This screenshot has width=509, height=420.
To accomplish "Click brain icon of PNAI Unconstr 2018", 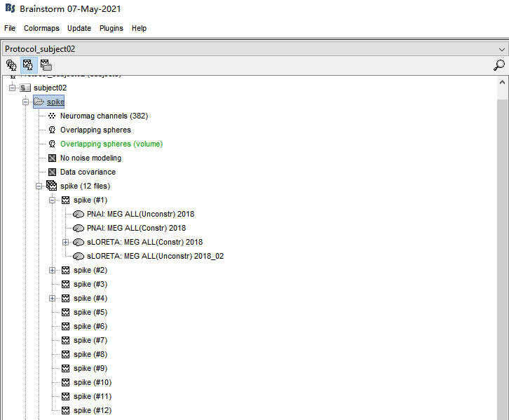I will [79, 215].
